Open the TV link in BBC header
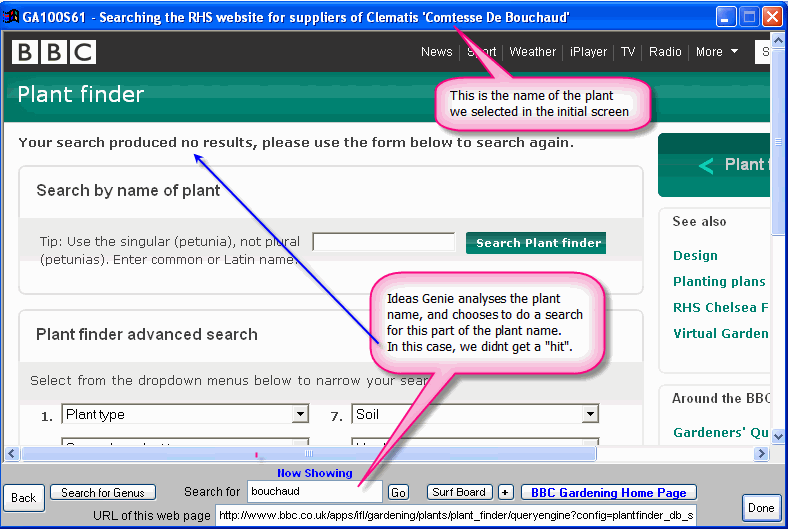788x529 pixels. coord(628,52)
